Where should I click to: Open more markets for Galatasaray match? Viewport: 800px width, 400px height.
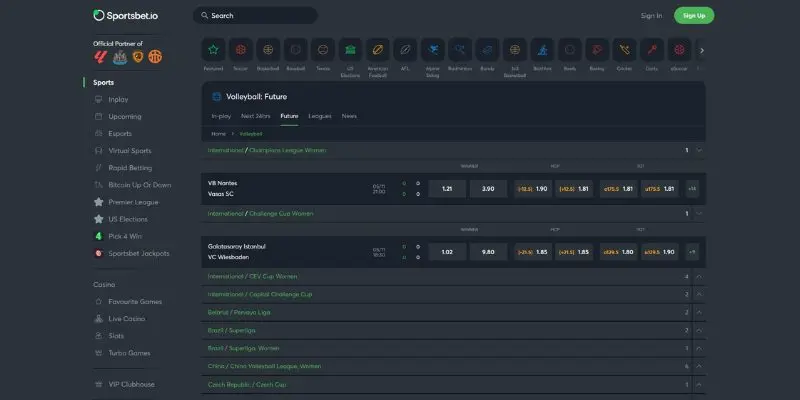(692, 252)
